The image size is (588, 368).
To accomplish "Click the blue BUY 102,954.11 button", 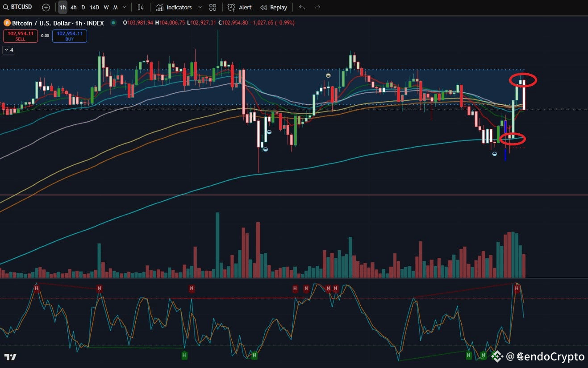I will coord(70,36).
